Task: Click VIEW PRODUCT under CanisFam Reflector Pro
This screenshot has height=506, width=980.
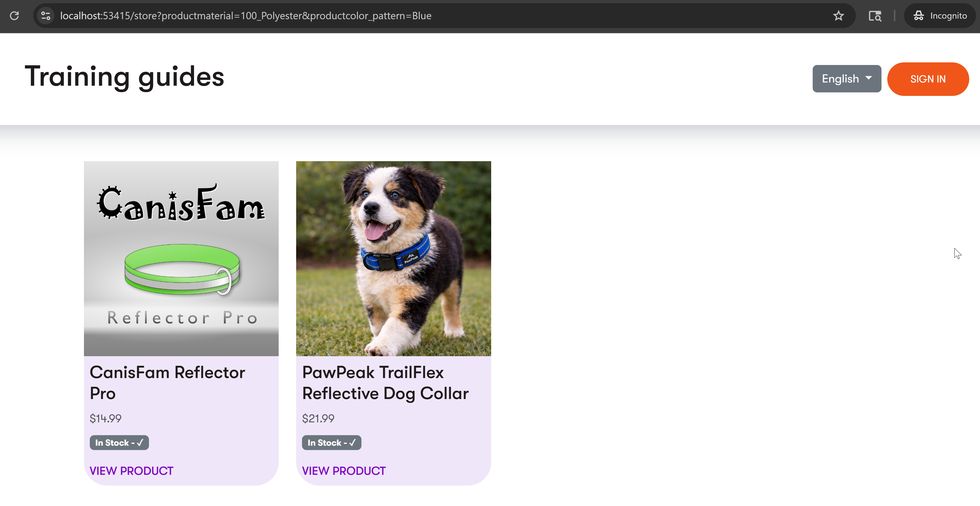Action: coord(131,471)
